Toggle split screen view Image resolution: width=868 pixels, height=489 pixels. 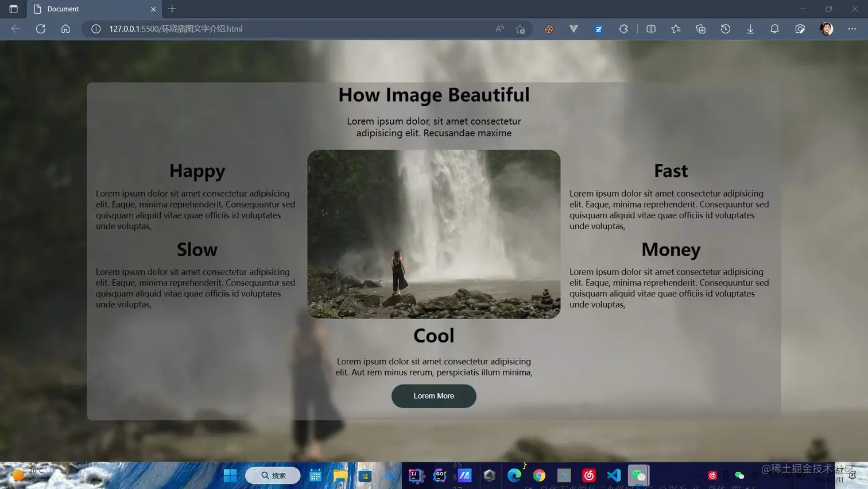651,29
